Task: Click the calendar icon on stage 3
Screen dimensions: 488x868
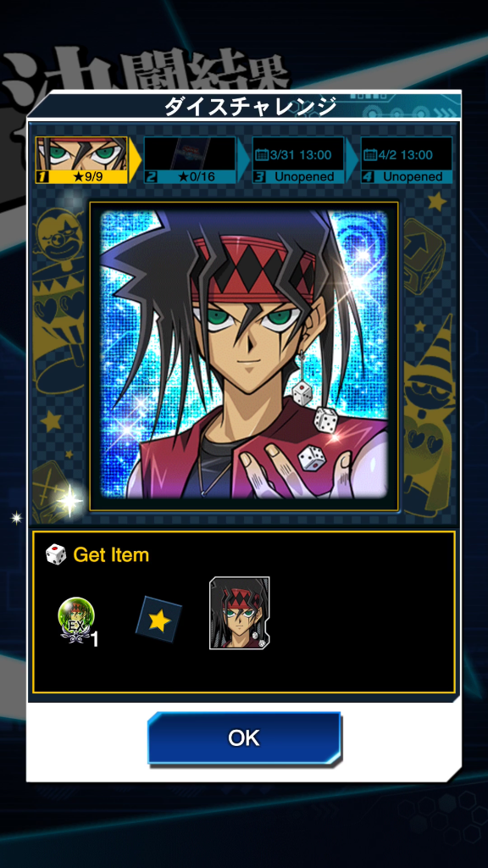Action: (x=262, y=154)
